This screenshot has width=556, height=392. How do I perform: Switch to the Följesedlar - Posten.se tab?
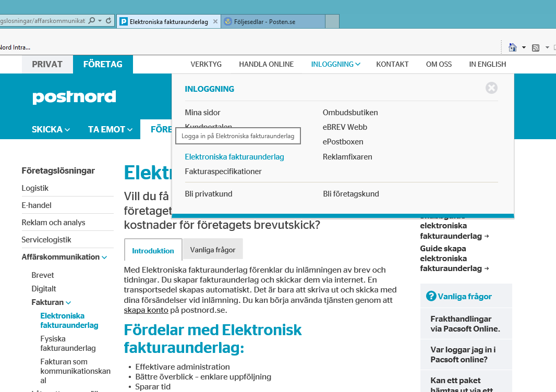273,21
